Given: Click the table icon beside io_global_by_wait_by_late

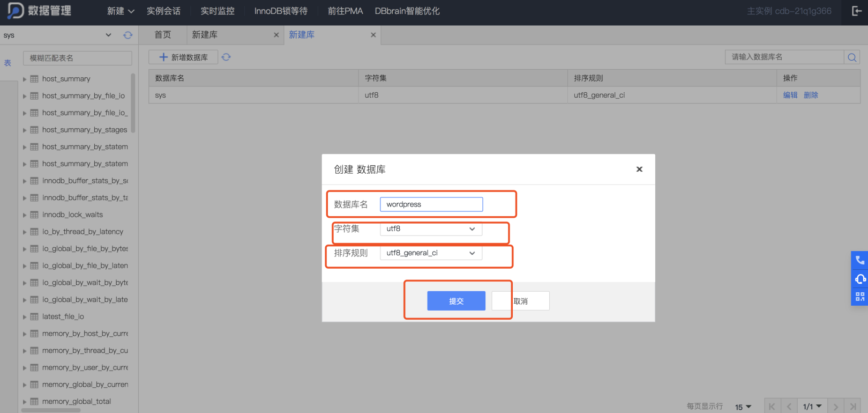Looking at the screenshot, I should (x=34, y=300).
